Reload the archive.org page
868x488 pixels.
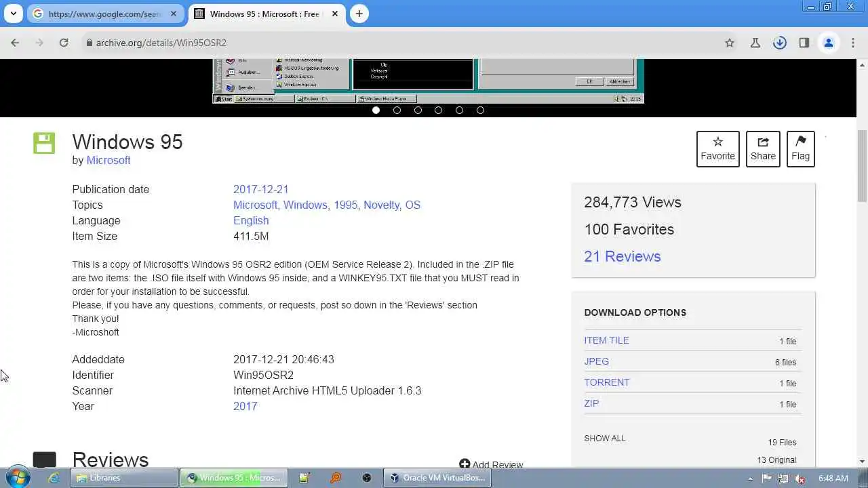tap(64, 43)
